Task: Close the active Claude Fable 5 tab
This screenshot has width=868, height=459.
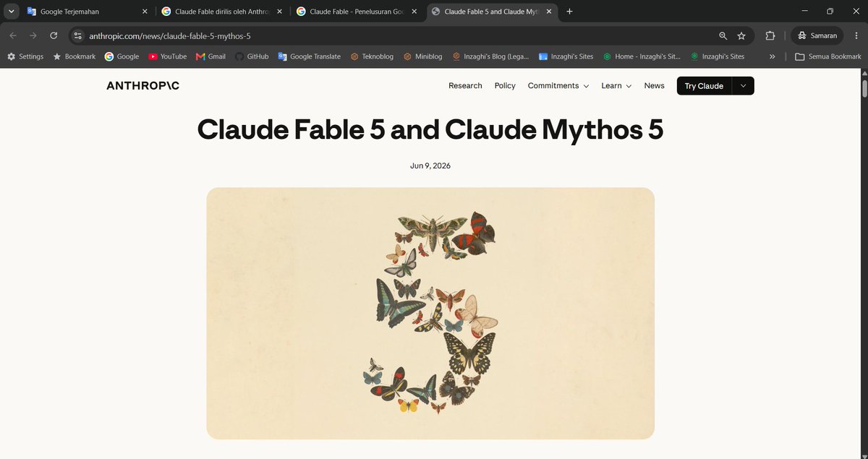Action: coord(549,12)
